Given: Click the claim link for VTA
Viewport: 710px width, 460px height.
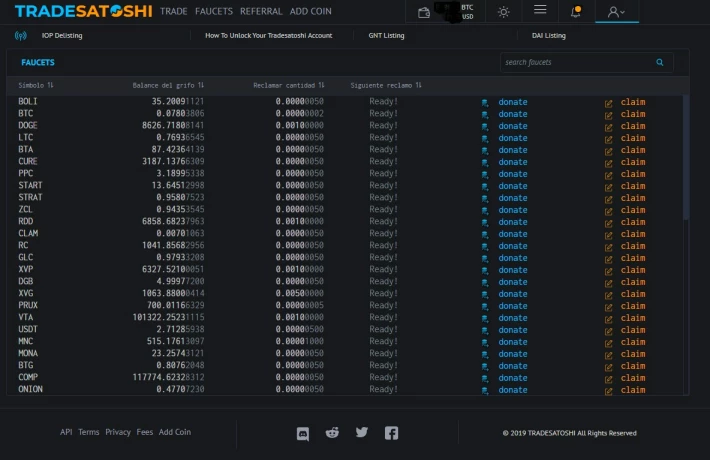Looking at the screenshot, I should click(x=633, y=318).
